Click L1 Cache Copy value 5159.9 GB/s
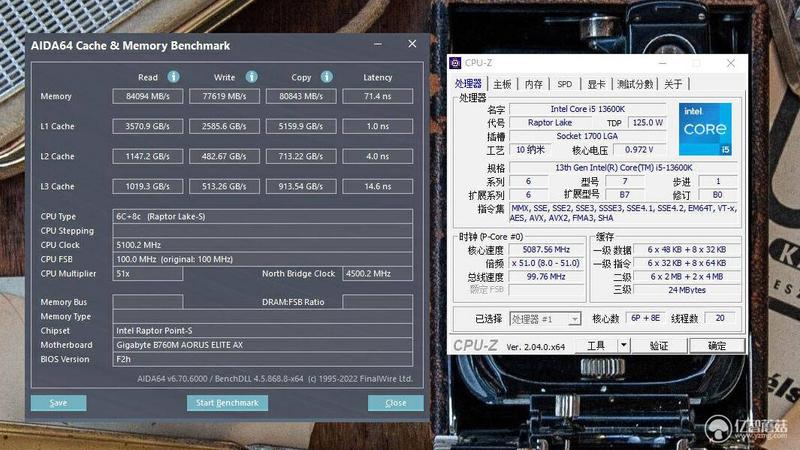 tap(301, 126)
